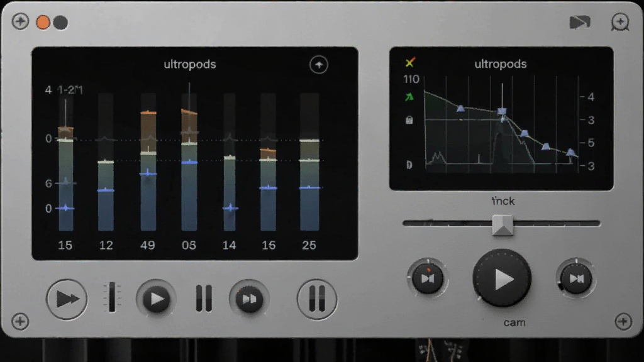Click the flat pause bars icon

pos(204,298)
